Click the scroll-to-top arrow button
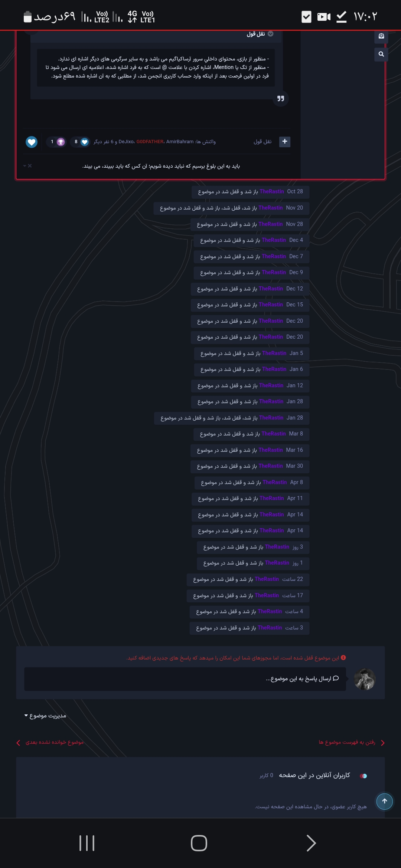The image size is (401, 868). pos(385,801)
